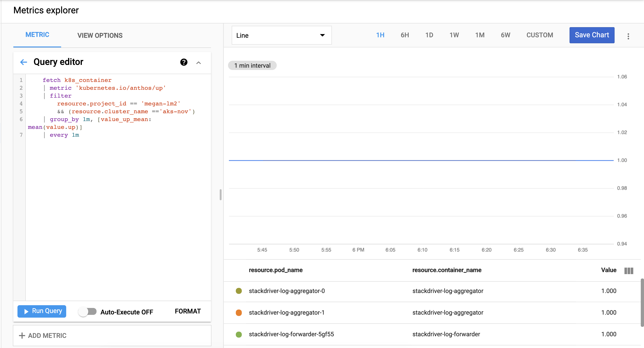Screen dimensions: 644x348
Task: Drag the vertical panel resize scrollbar
Action: [x=220, y=194]
